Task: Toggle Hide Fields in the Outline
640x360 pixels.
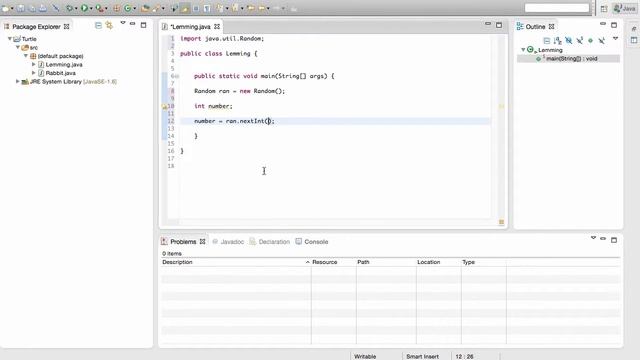Action: pyautogui.click(x=569, y=40)
